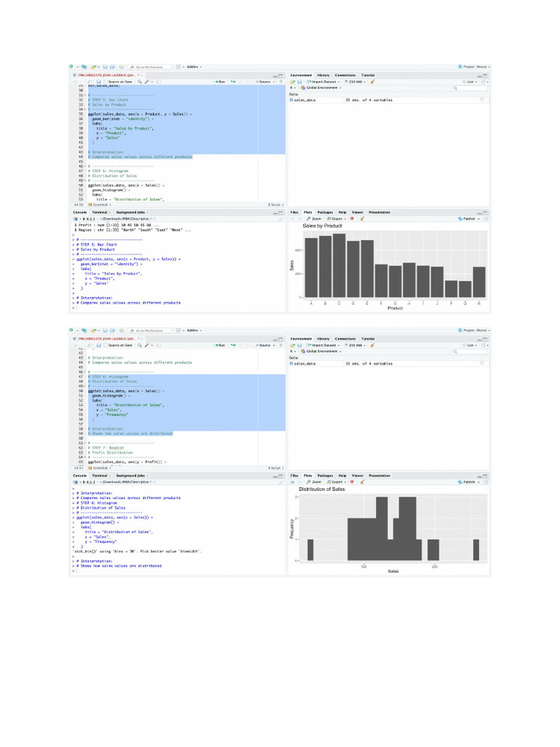Open Background Jobs tab in histogram window
The width and height of the screenshot is (560, 747).
(131, 476)
